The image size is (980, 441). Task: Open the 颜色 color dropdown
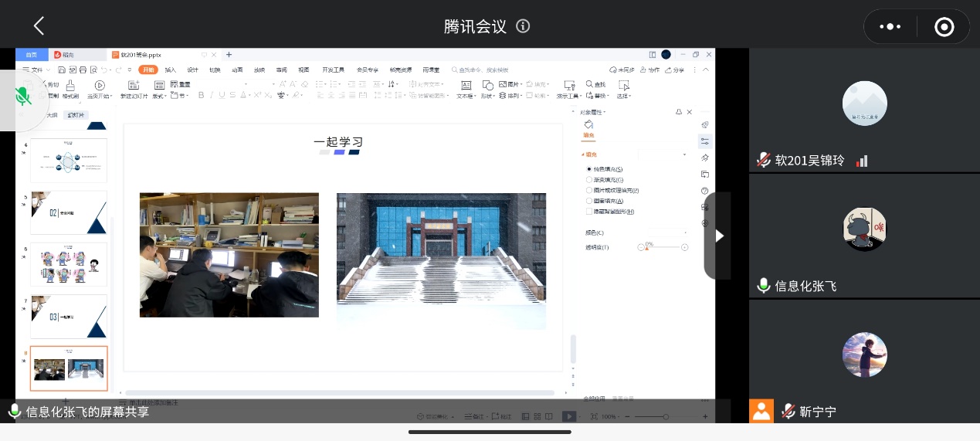(x=666, y=232)
